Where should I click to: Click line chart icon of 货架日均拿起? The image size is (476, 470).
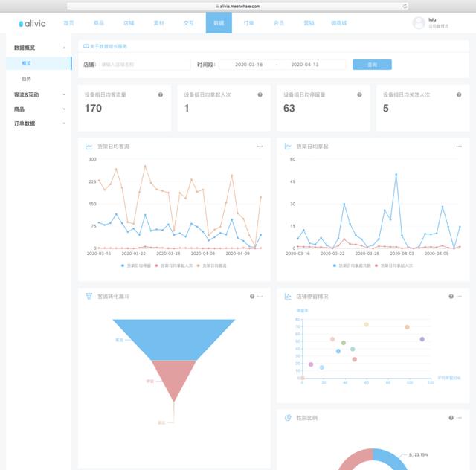(x=288, y=147)
